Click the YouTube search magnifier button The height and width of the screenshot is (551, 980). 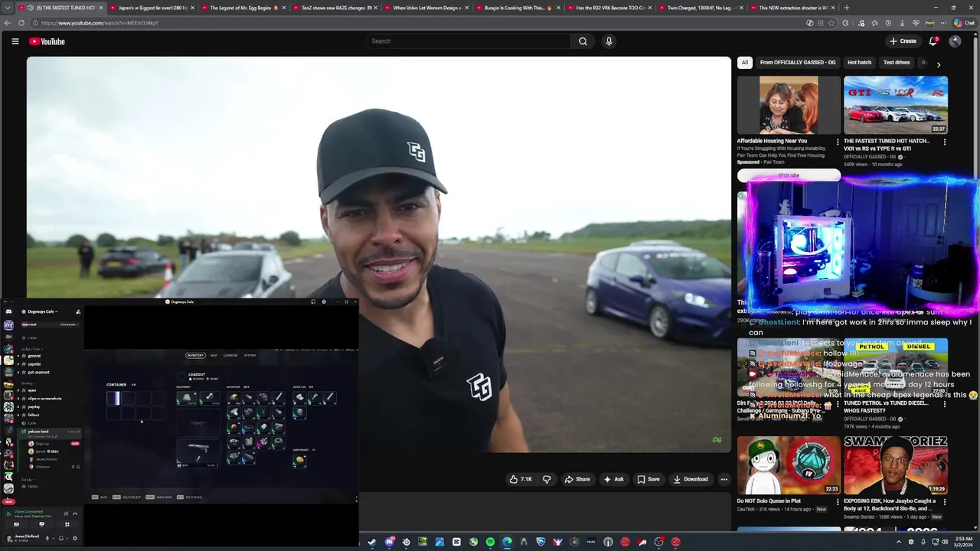(x=583, y=41)
